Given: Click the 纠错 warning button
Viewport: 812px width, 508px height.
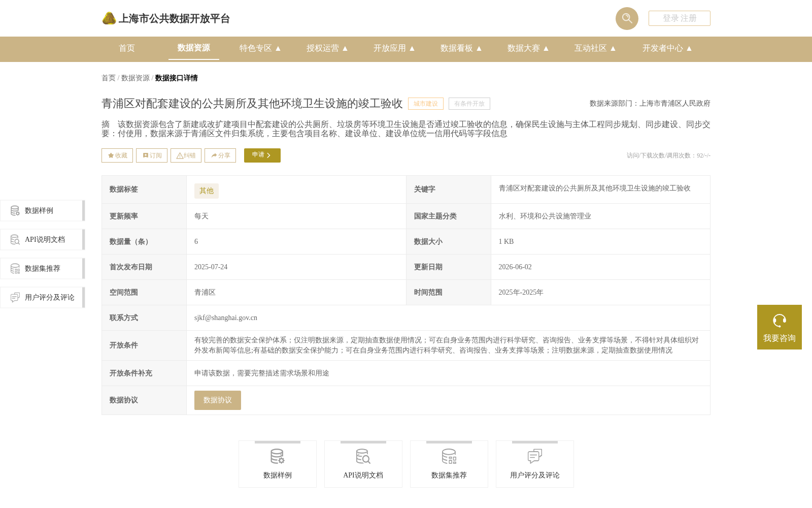Looking at the screenshot, I should click(186, 155).
